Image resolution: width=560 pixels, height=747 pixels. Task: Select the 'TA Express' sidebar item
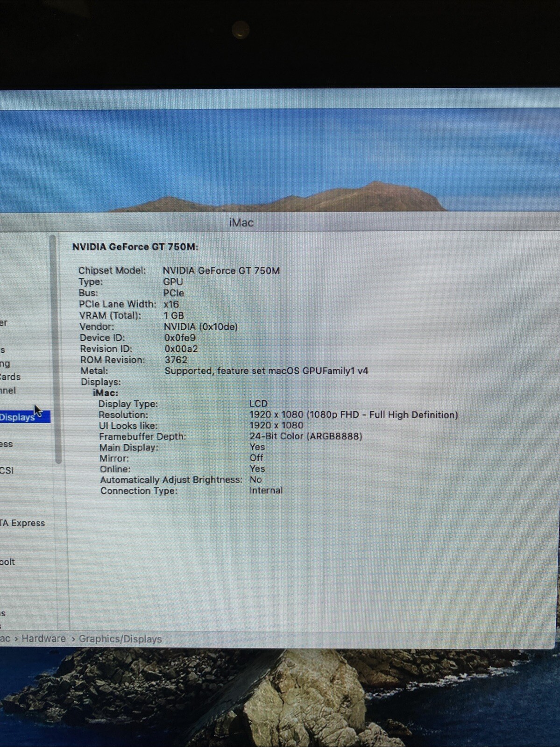coord(22,523)
